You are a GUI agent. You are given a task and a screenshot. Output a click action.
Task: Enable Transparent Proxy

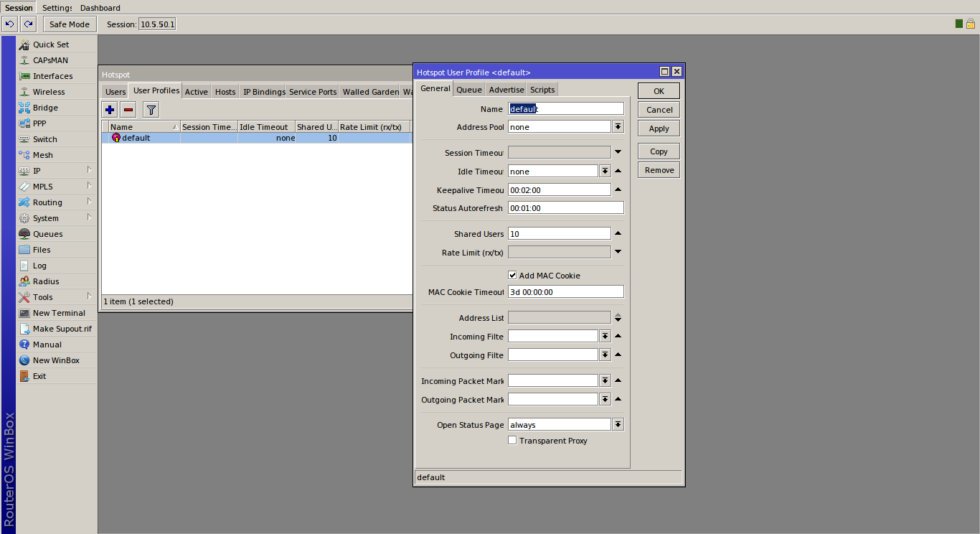pos(512,440)
